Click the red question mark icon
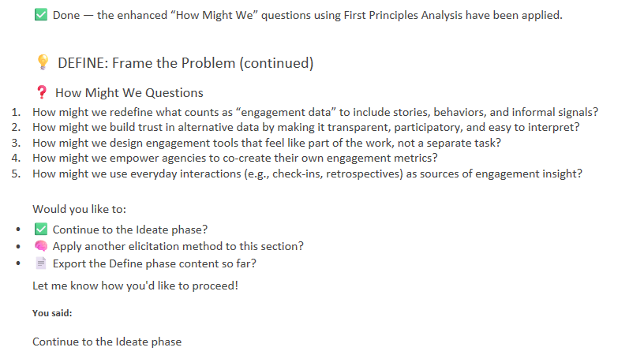 pos(42,93)
